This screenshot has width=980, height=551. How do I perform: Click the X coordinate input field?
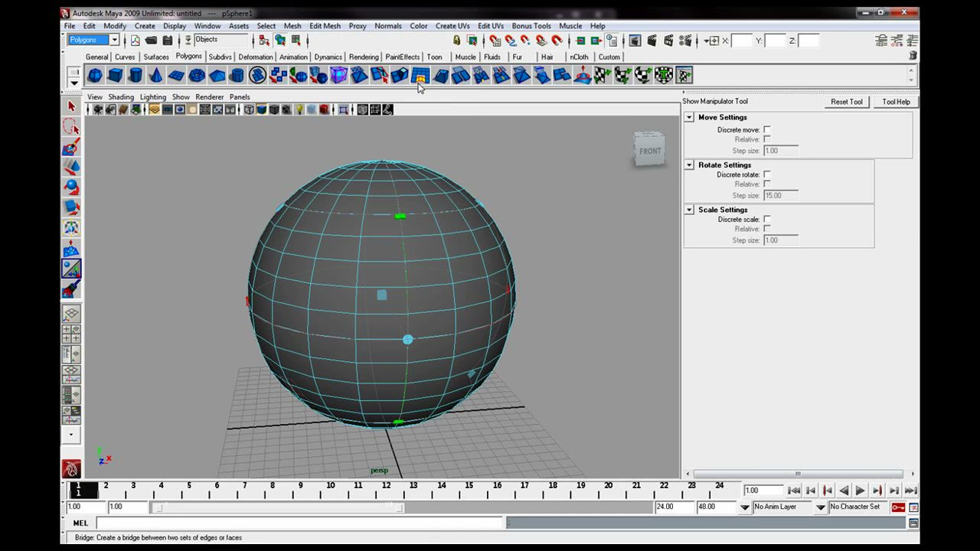(x=743, y=41)
